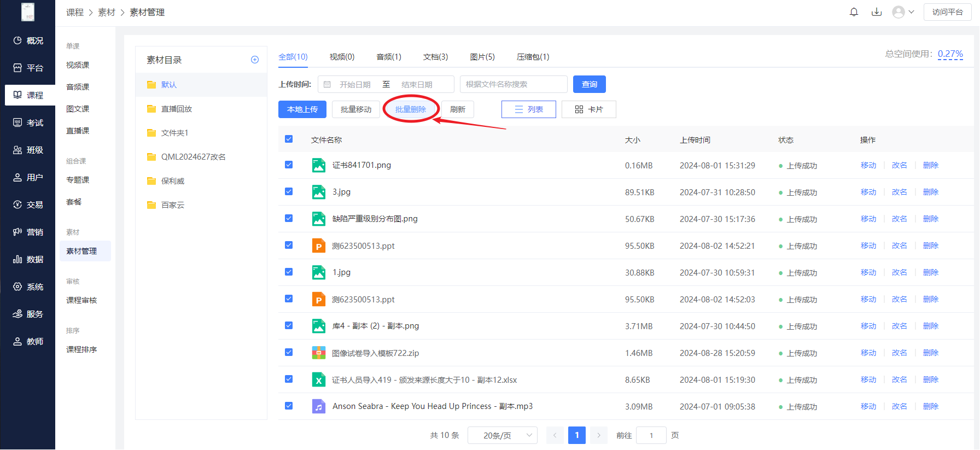The width and height of the screenshot is (980, 450).
Task: Click the 系统 gear sidebar icon
Action: (17, 287)
